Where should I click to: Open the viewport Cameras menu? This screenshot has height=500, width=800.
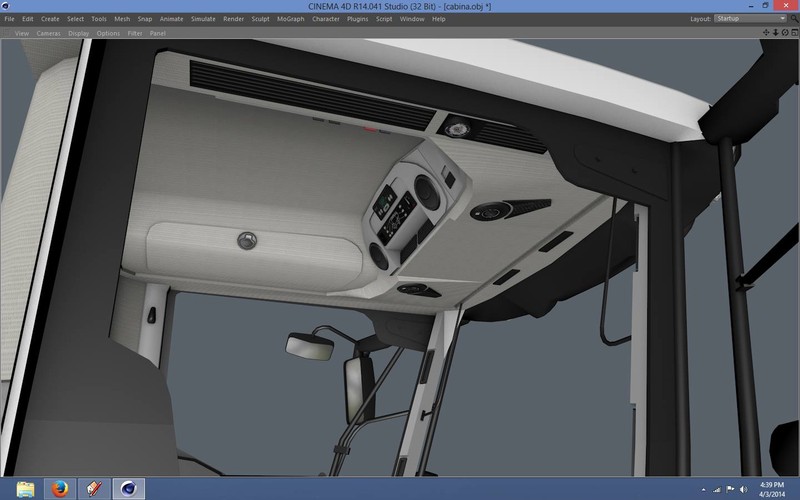(49, 33)
